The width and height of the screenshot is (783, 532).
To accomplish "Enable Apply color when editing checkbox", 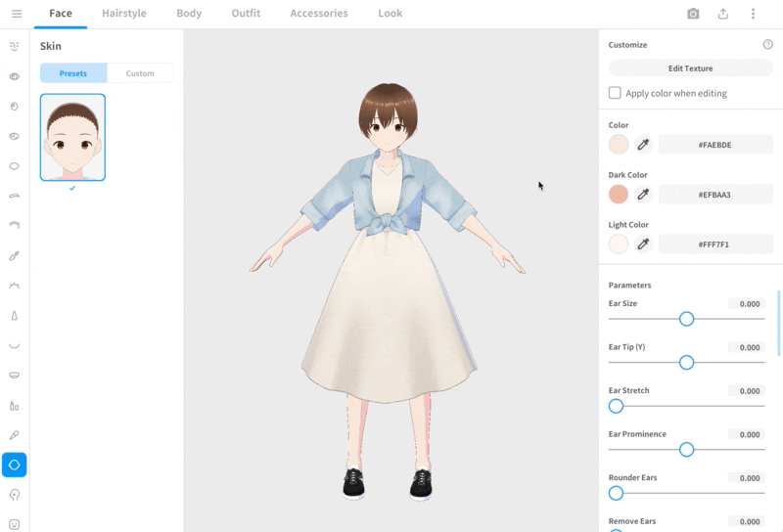I will [x=615, y=93].
